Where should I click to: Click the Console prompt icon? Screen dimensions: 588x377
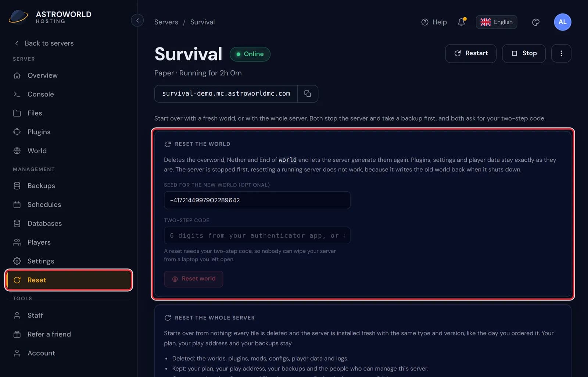(x=17, y=94)
